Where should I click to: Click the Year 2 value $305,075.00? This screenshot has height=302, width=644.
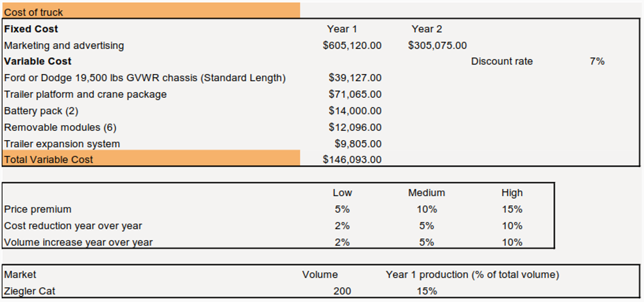point(437,46)
